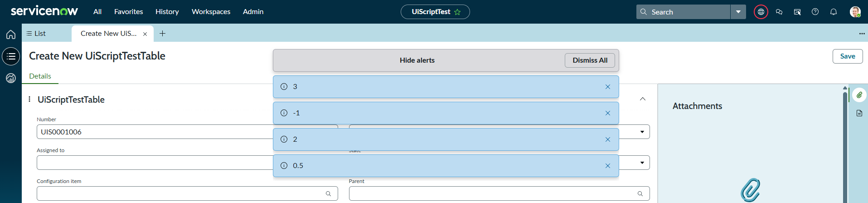Open the globe scope picker icon

tap(761, 12)
